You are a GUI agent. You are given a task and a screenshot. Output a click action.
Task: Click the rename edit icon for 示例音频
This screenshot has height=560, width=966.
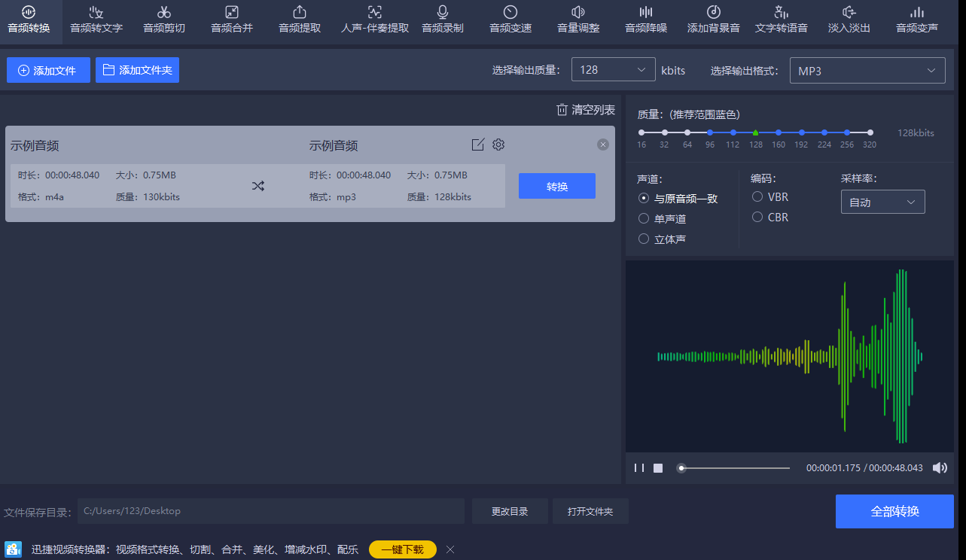(477, 145)
